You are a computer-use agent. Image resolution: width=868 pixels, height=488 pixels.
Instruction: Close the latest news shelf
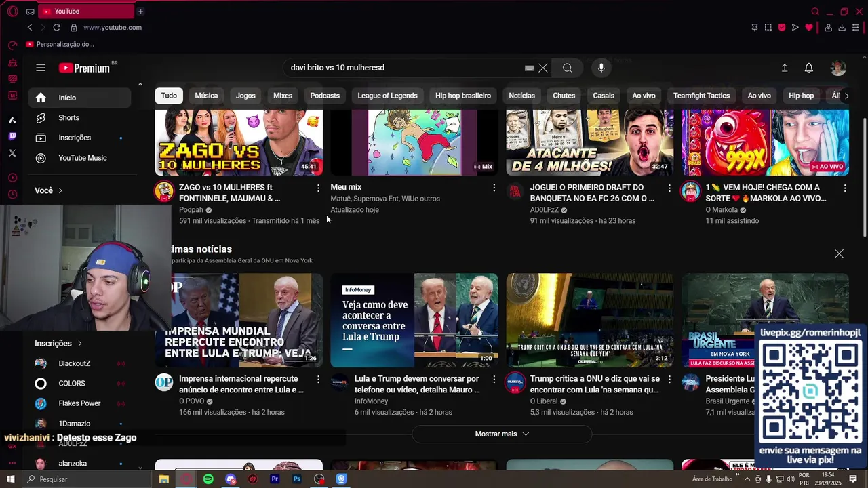[x=839, y=253]
